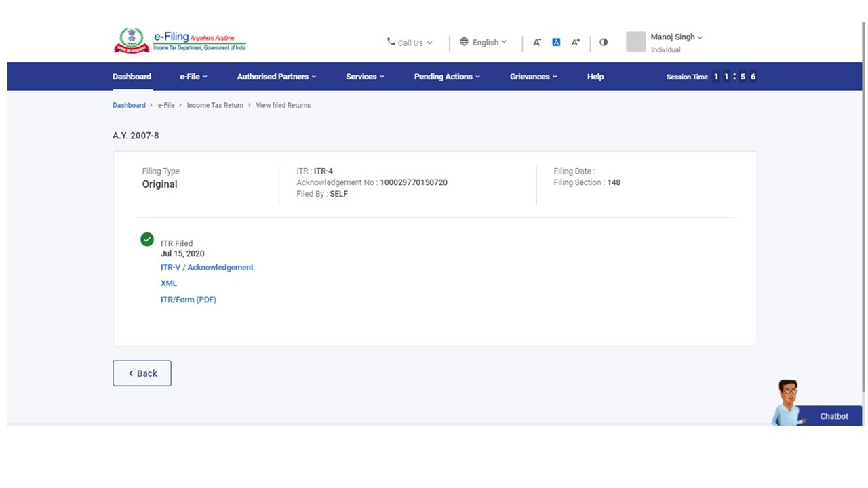The width and height of the screenshot is (868, 488).
Task: Click the phone icon beside Call Us
Action: (x=391, y=42)
